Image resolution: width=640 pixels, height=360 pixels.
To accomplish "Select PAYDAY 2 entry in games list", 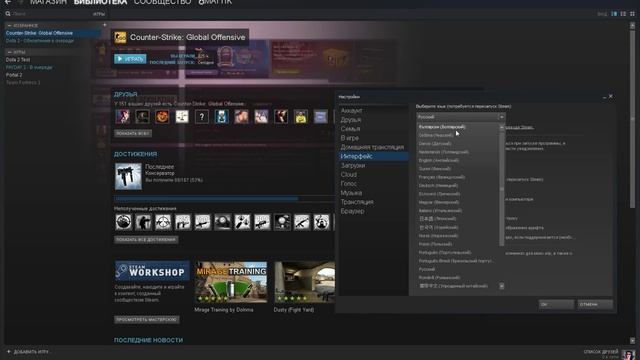I will pyautogui.click(x=29, y=67).
